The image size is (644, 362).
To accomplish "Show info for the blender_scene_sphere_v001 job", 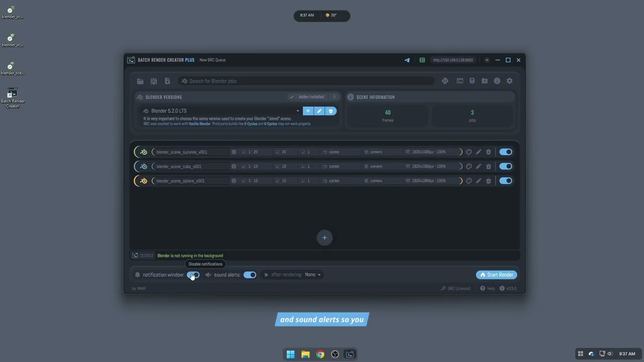I will coord(233,181).
